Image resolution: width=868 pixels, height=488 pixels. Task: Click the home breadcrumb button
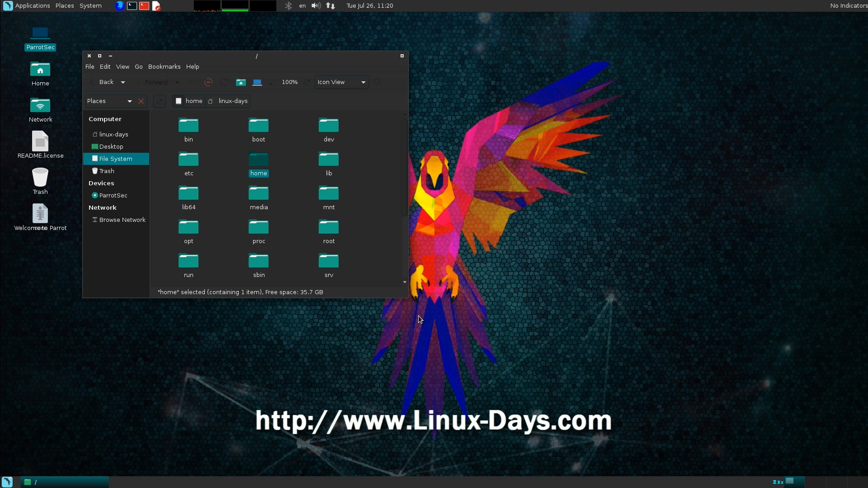(194, 101)
